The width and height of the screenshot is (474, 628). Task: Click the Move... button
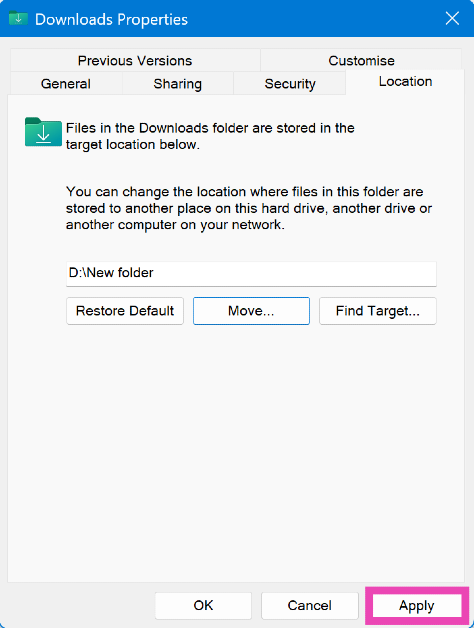pyautogui.click(x=251, y=311)
